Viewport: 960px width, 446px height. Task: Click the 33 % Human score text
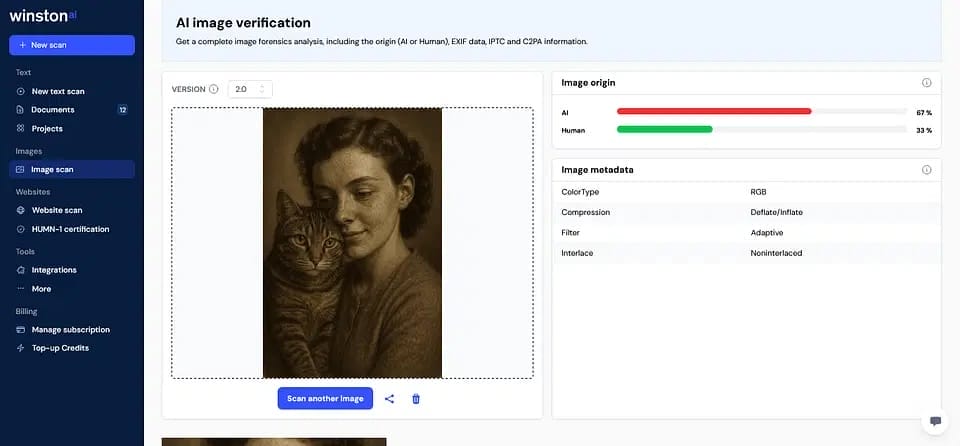click(x=924, y=130)
